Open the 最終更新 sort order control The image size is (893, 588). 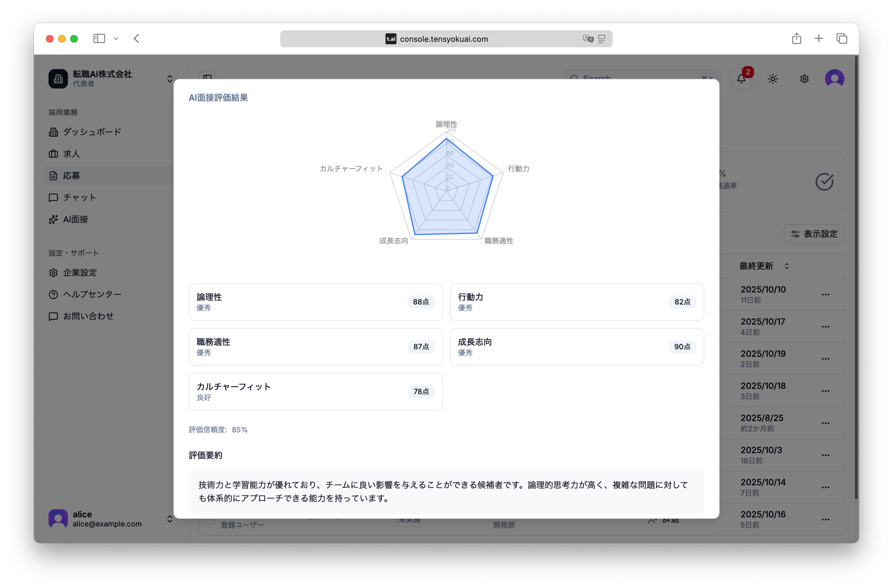787,266
